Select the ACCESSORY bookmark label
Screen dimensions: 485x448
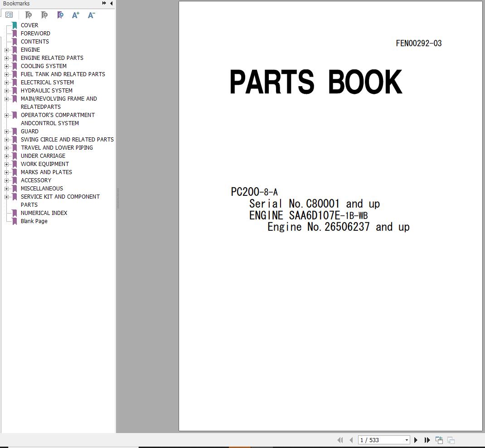point(36,180)
